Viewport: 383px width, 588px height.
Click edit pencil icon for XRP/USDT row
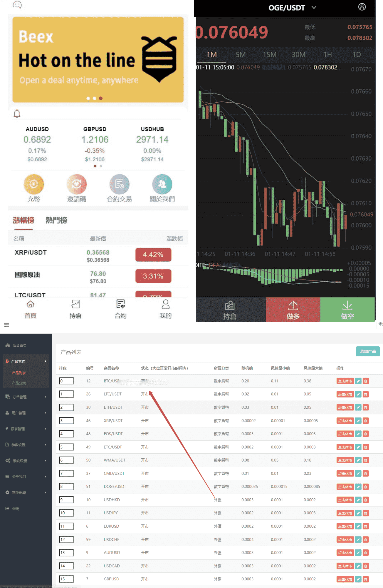(358, 421)
